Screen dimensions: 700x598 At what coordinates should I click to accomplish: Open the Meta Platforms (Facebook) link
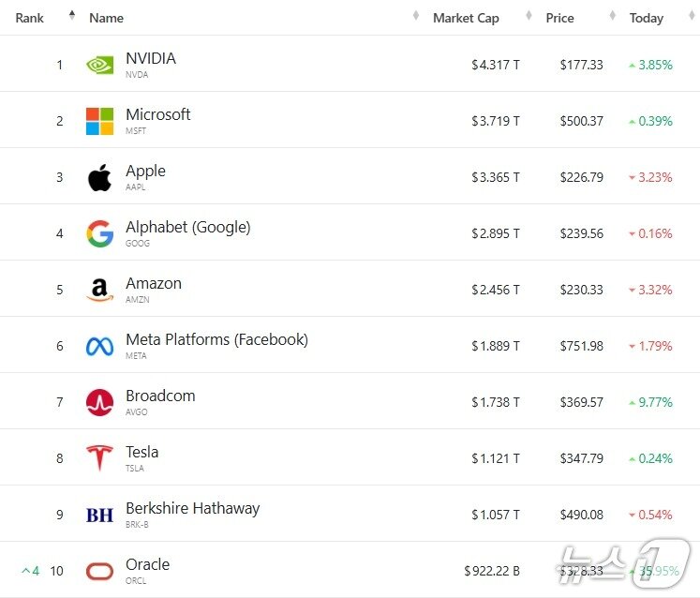[216, 339]
